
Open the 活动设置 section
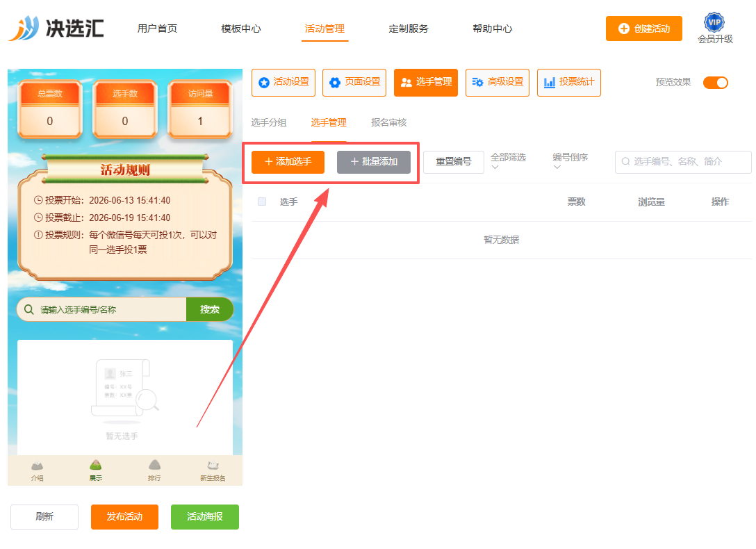(x=283, y=83)
